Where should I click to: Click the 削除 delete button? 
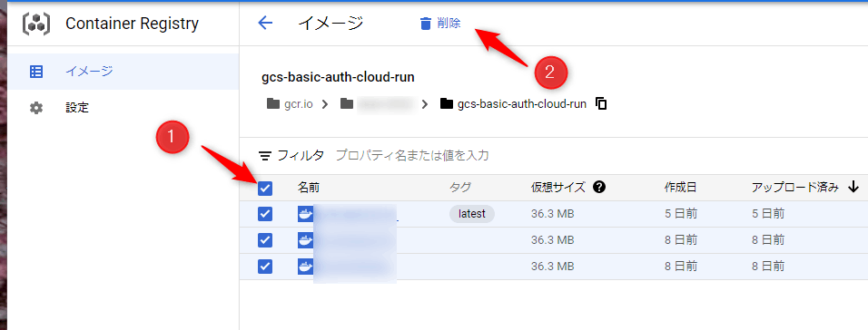(x=440, y=24)
